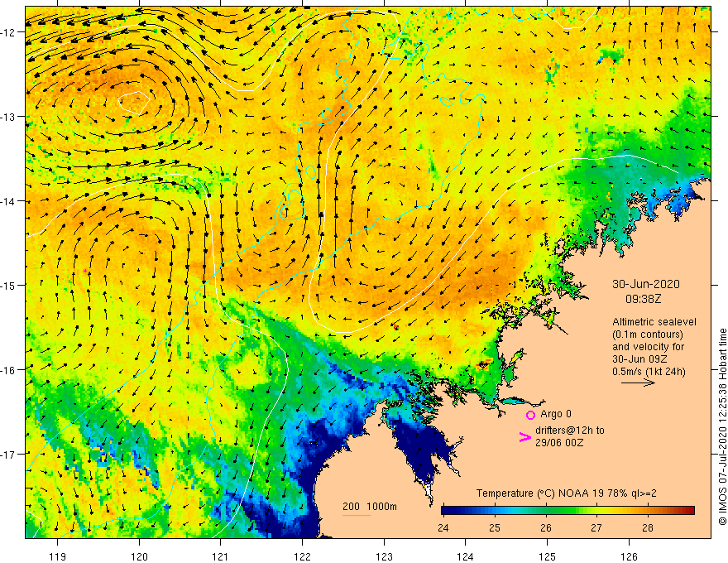Viewport: 728px width, 563px height.
Task: Click the time label 09:38Z
Action: click(x=643, y=299)
